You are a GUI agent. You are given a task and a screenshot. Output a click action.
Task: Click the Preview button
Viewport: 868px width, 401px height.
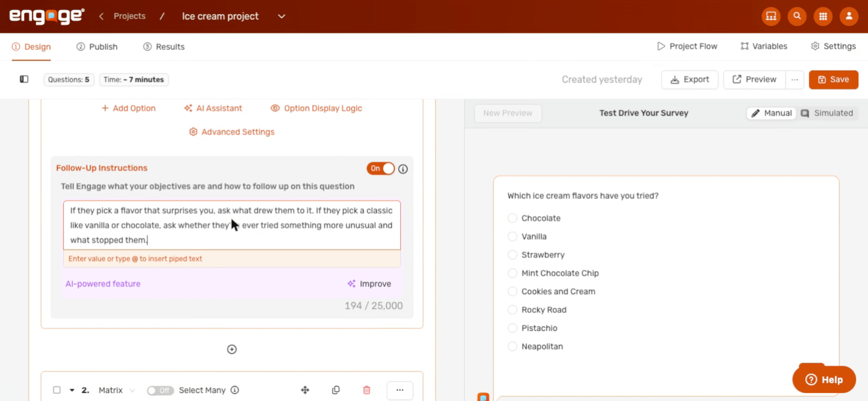point(755,80)
